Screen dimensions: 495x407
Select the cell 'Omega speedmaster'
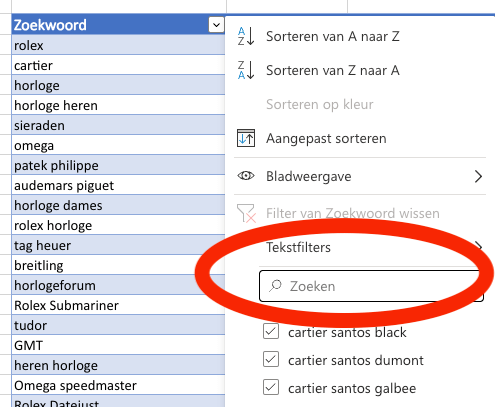tap(118, 385)
